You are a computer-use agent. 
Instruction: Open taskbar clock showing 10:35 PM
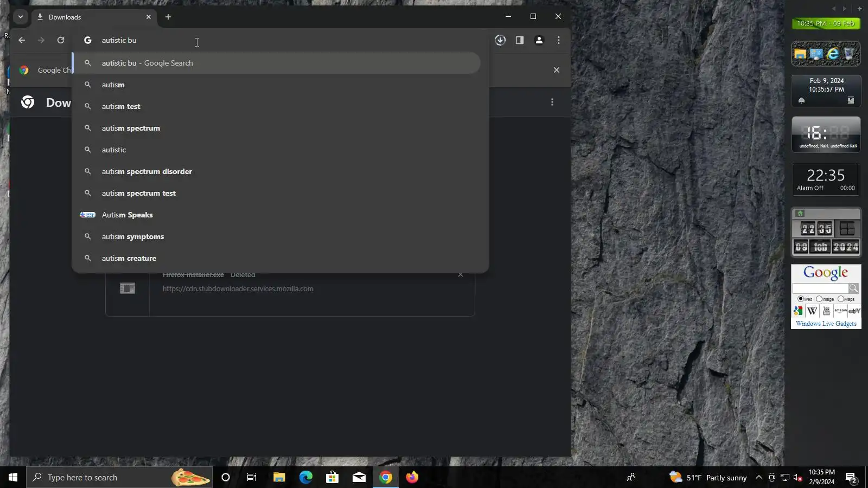[822, 477]
